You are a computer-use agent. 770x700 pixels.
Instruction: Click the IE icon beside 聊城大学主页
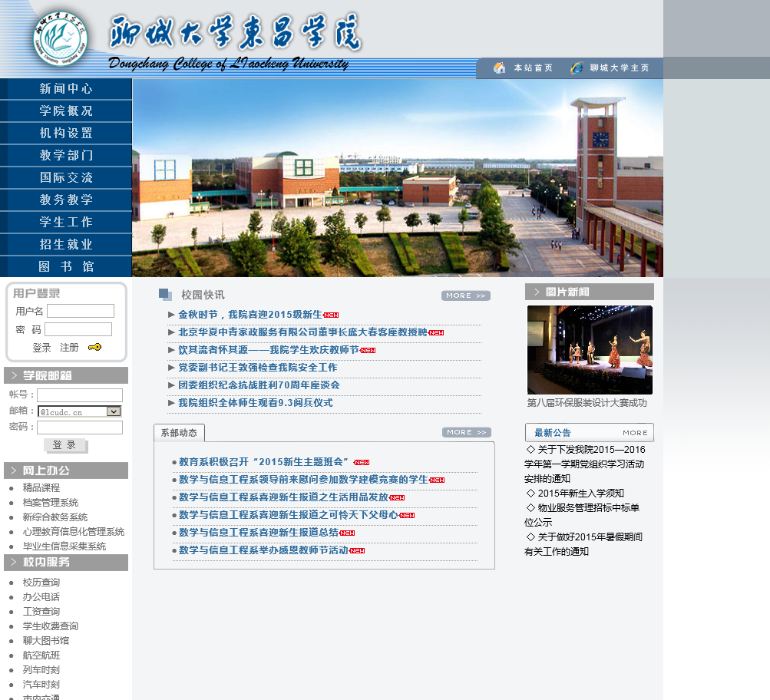pyautogui.click(x=577, y=68)
